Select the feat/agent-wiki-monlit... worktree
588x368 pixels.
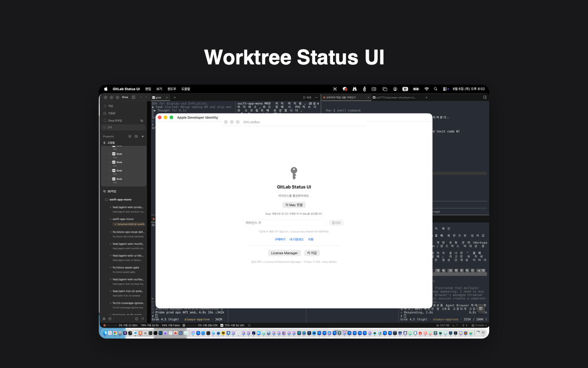[x=126, y=246]
